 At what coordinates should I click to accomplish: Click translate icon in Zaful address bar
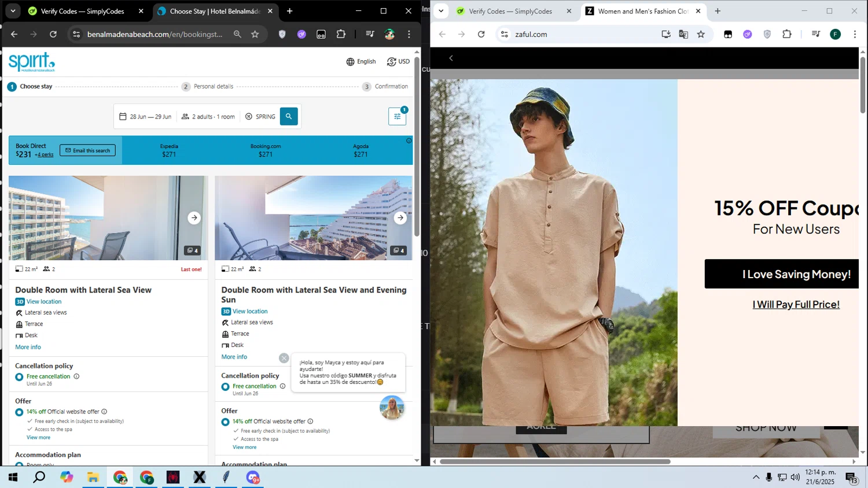[x=683, y=34]
